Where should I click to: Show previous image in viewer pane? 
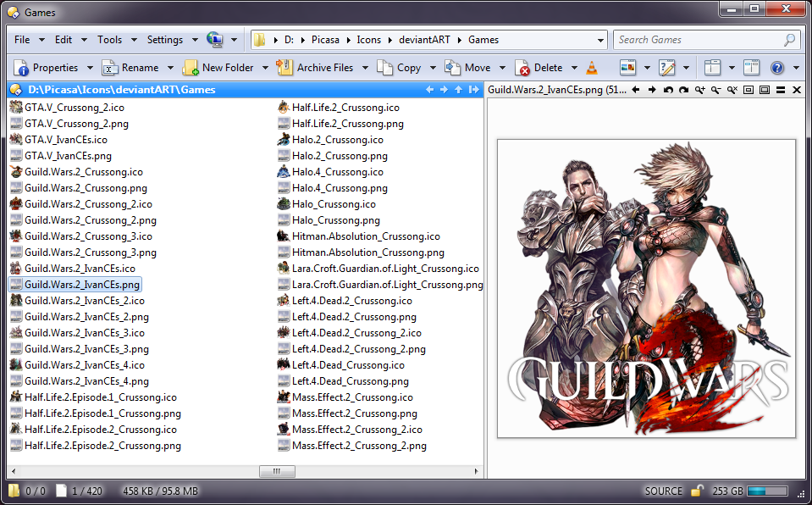(x=636, y=90)
